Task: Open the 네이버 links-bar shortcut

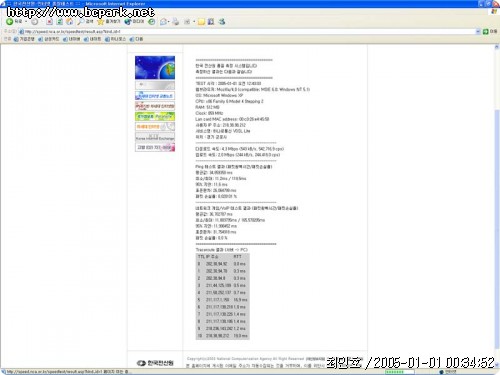Action: point(72,39)
